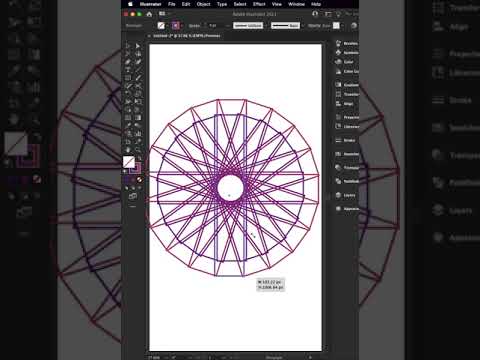Image resolution: width=480 pixels, height=360 pixels.
Task: Open the Arrange Documents dropdown
Action: point(164,14)
